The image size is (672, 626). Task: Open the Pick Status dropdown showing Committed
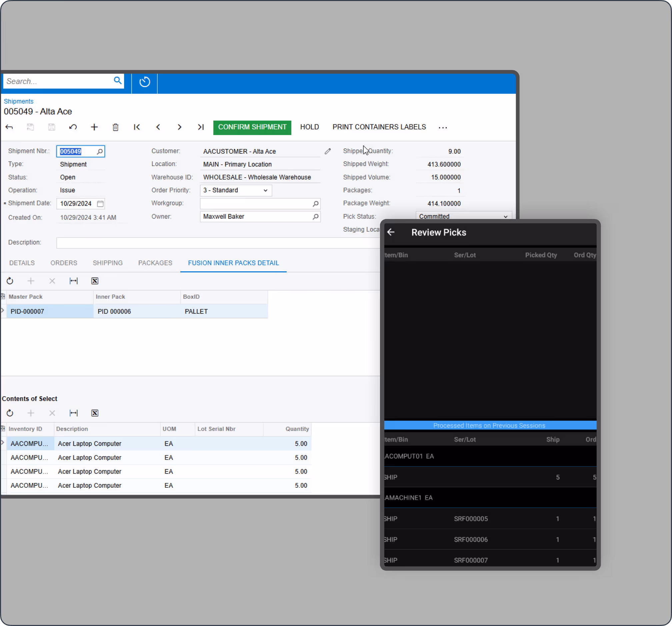(x=505, y=216)
